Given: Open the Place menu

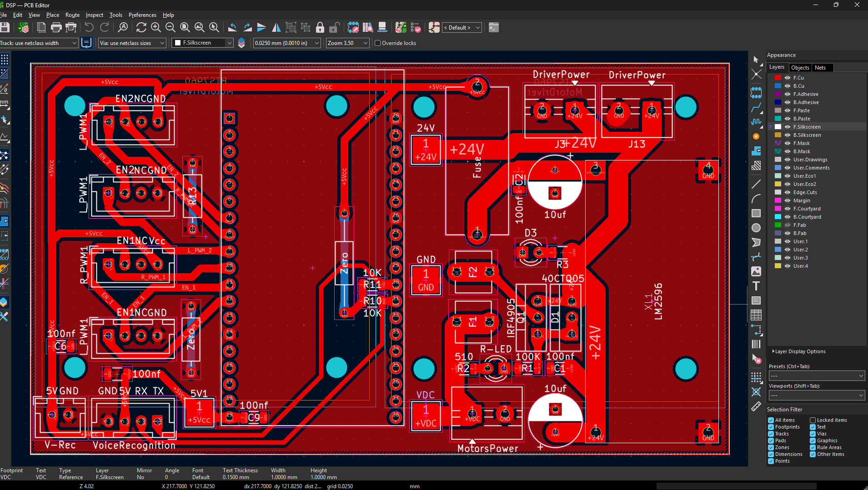Looking at the screenshot, I should [x=53, y=15].
